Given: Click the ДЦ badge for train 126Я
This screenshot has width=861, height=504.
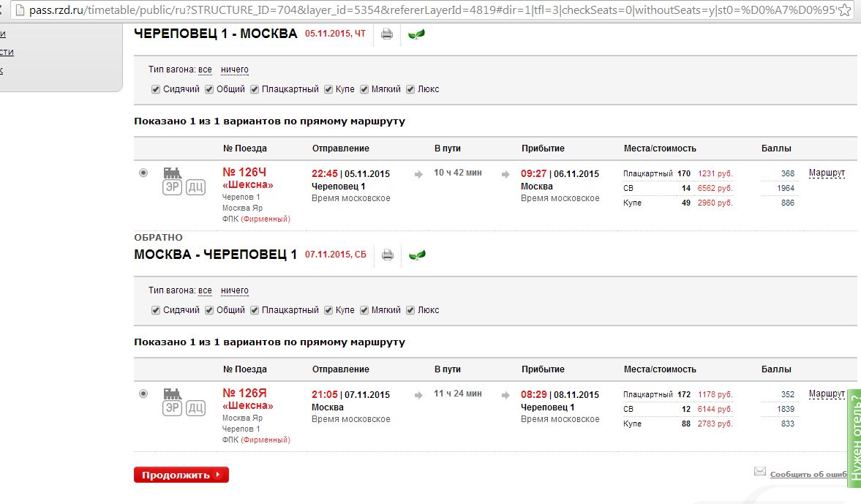Looking at the screenshot, I should [x=195, y=408].
